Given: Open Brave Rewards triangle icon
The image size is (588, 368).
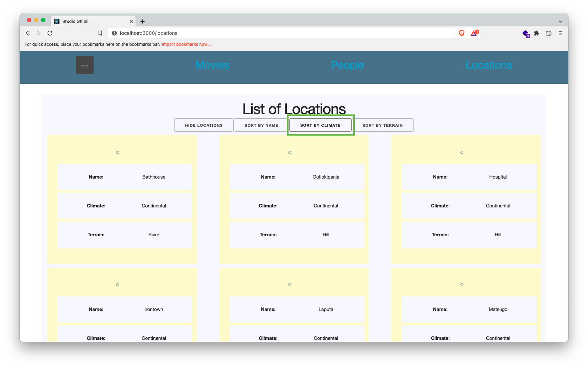Looking at the screenshot, I should (x=474, y=33).
